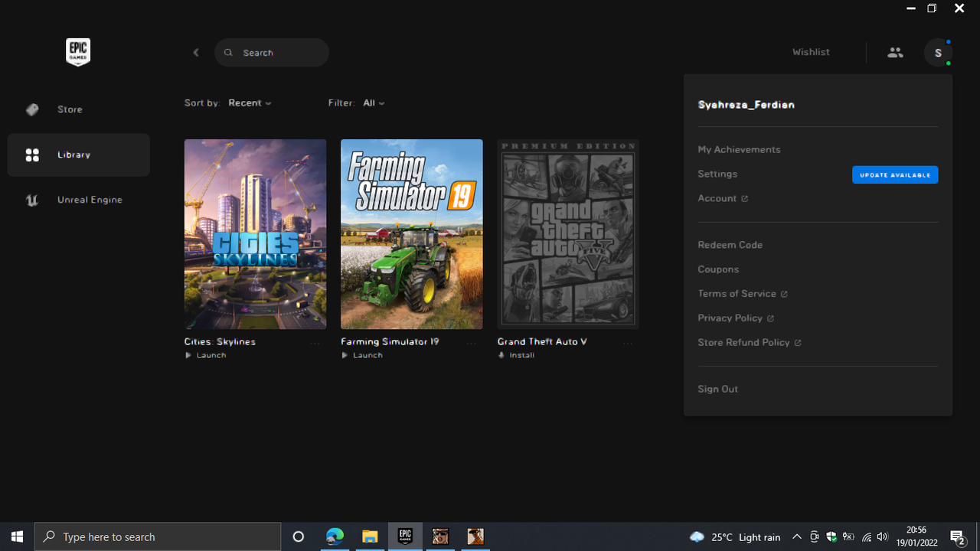Launch Microsoft Edge from the taskbar

point(335,536)
